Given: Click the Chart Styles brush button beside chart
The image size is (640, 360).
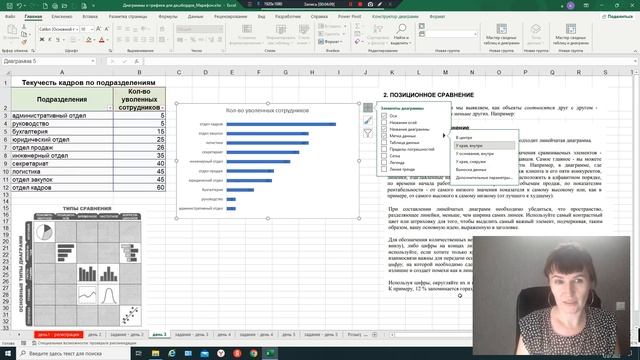Looking at the screenshot, I should [x=368, y=120].
